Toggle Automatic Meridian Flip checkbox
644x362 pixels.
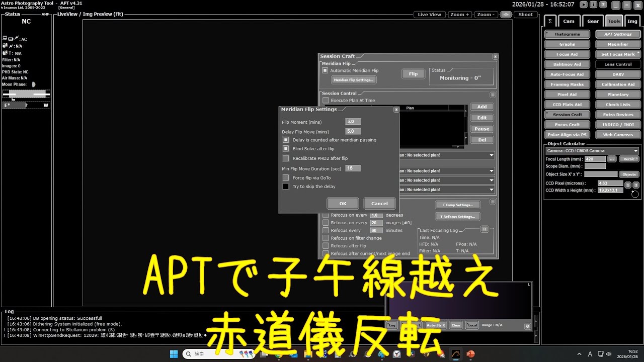click(325, 70)
